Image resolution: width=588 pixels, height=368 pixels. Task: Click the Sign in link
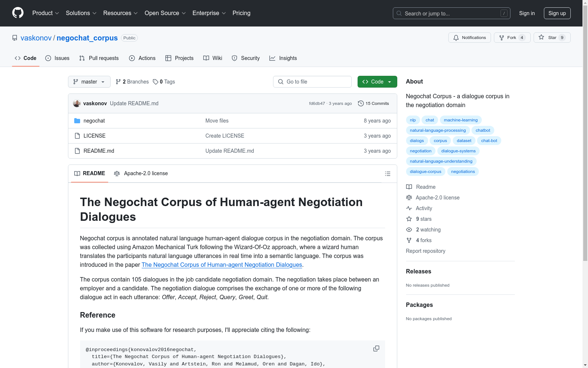click(x=527, y=13)
